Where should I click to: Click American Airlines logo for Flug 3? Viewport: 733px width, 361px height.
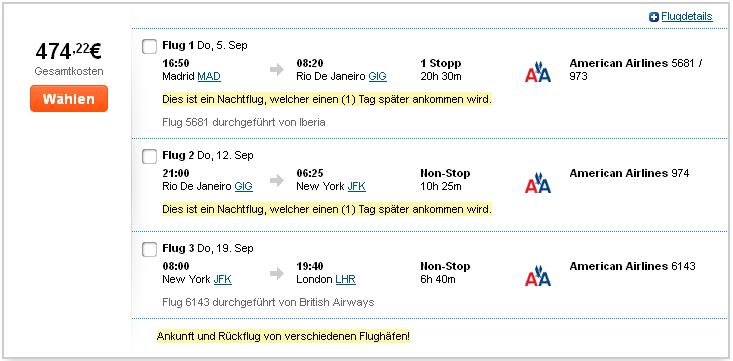click(538, 276)
